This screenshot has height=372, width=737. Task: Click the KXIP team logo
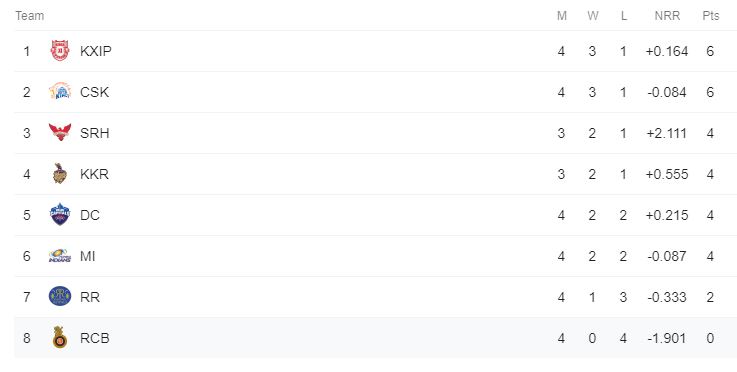[x=60, y=51]
